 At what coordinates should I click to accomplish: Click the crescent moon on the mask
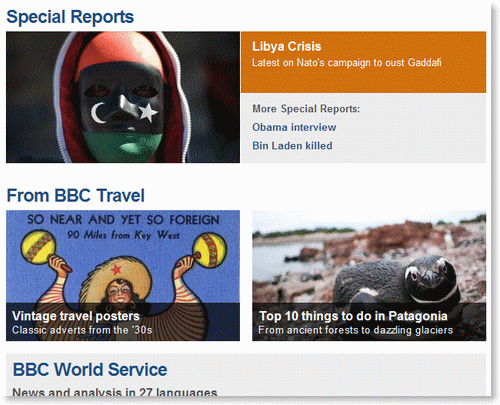(98, 113)
